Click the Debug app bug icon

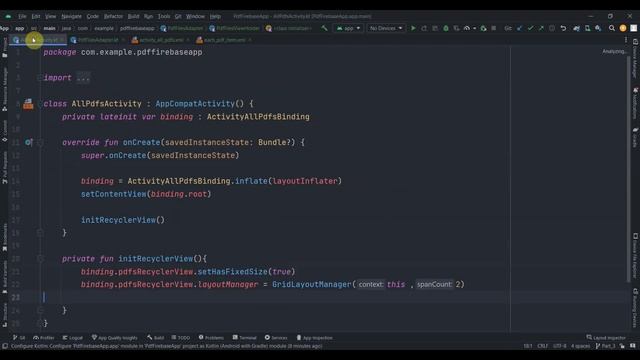click(x=446, y=28)
